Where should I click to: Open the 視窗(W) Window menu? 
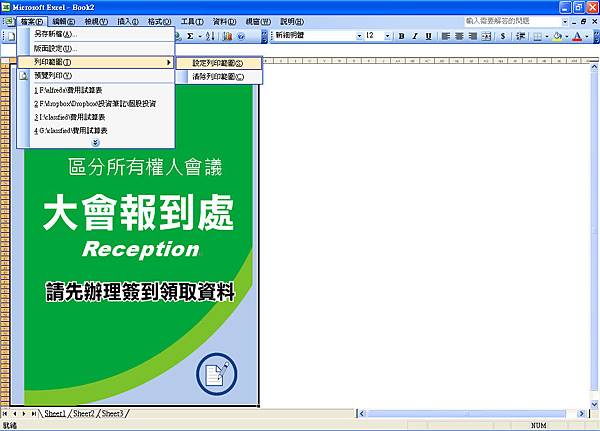(x=258, y=22)
